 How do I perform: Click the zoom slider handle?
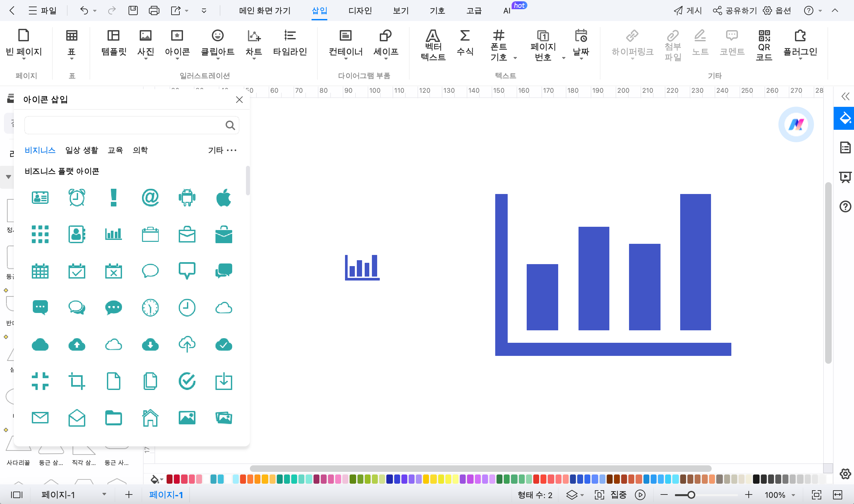coord(691,495)
